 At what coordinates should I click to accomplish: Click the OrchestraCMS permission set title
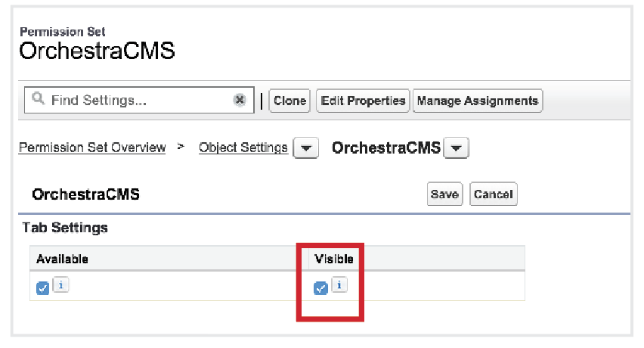point(97,51)
